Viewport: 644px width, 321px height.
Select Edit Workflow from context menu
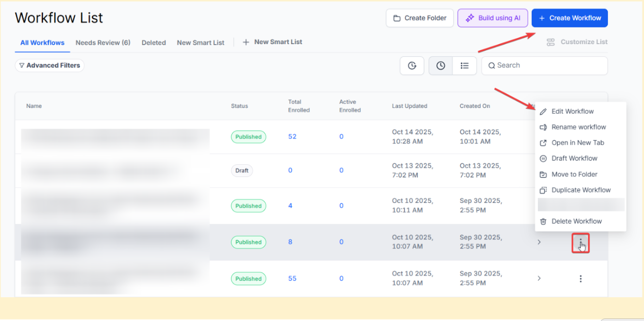[572, 112]
